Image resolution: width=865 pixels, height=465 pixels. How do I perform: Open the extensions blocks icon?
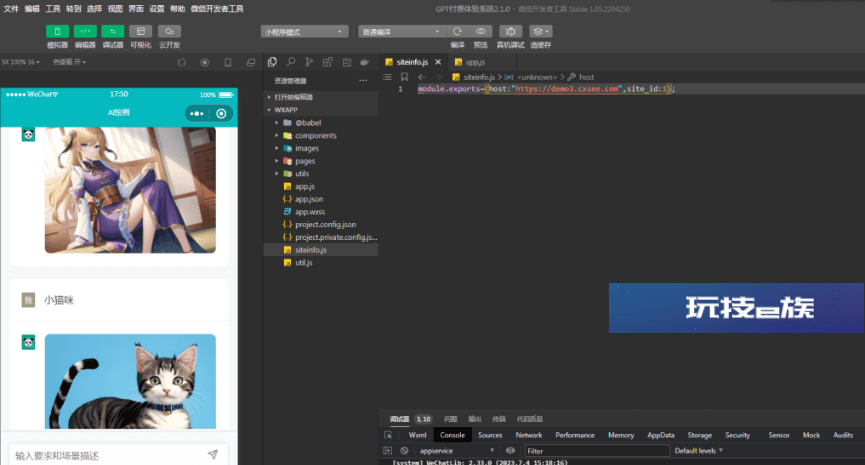pos(328,62)
